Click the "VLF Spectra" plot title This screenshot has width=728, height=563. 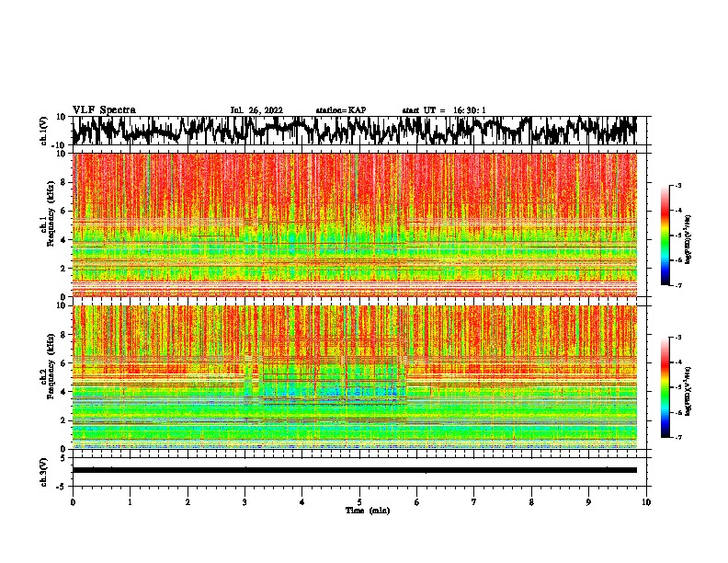click(104, 110)
